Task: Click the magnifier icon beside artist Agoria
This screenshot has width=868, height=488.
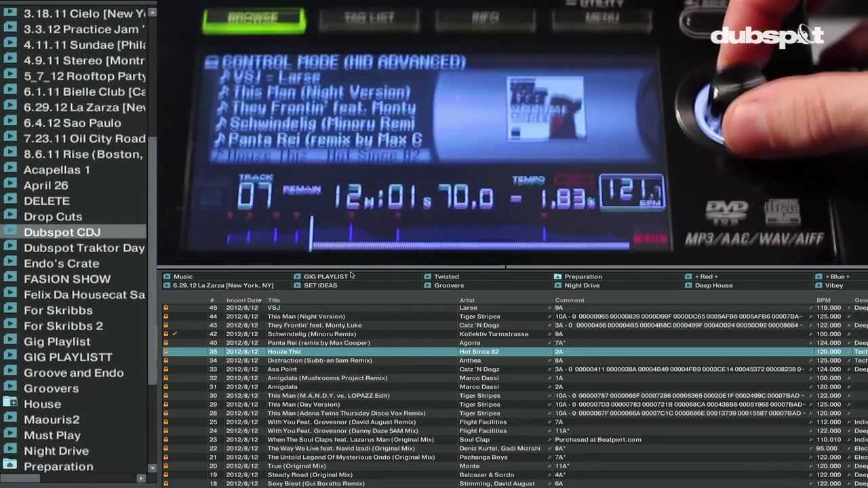Action: [x=550, y=343]
